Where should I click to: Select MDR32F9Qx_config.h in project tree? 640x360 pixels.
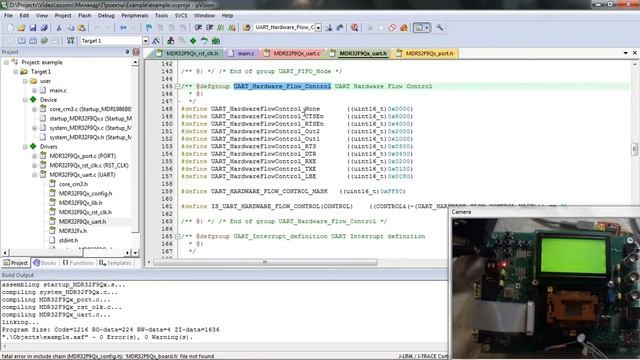(85, 193)
